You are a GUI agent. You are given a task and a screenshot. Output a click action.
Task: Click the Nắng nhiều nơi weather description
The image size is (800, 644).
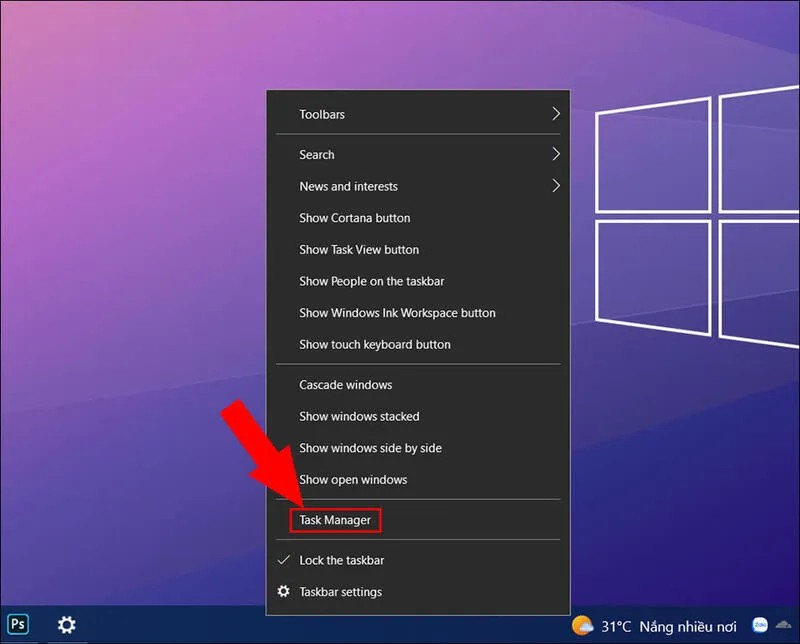click(688, 626)
